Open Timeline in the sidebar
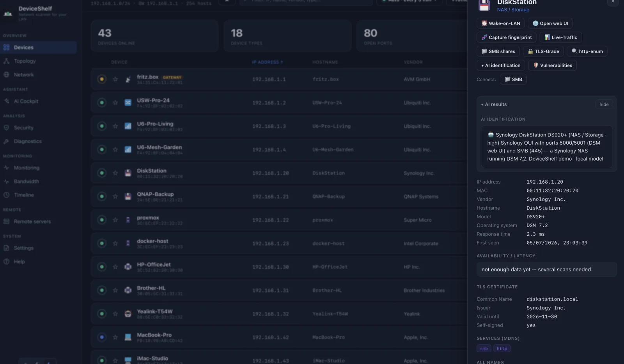The height and width of the screenshot is (364, 624). [38, 195]
